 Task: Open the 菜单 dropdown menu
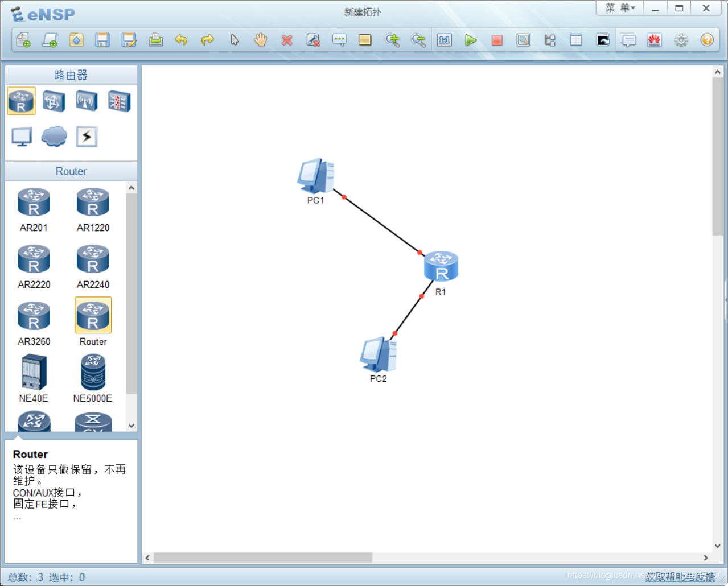pos(620,8)
